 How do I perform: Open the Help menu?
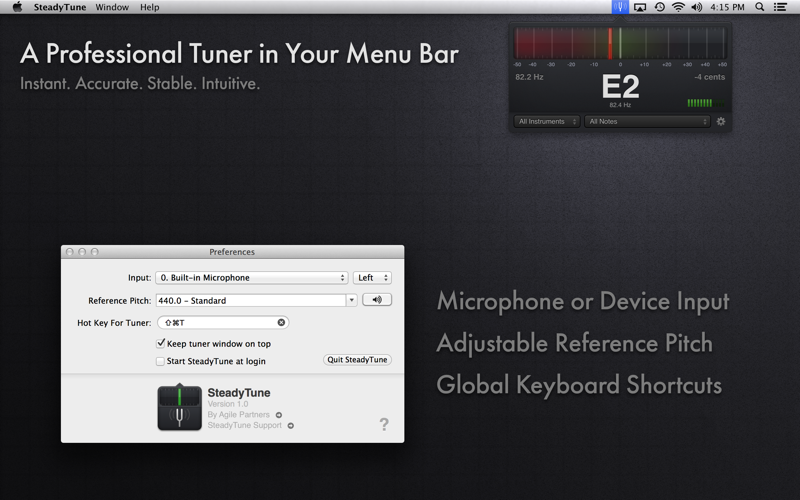coord(149,7)
